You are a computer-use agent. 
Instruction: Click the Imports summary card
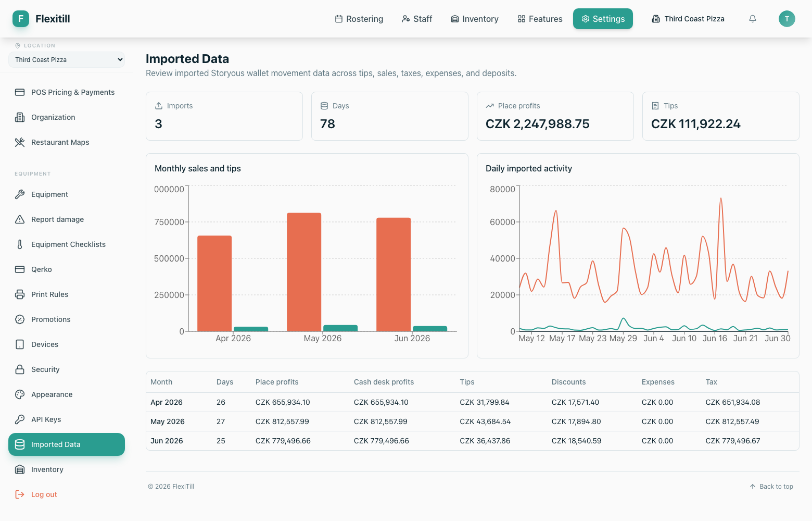click(x=224, y=116)
